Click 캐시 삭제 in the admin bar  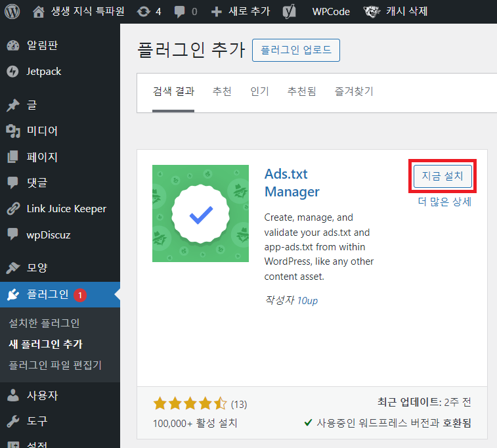pyautogui.click(x=406, y=11)
